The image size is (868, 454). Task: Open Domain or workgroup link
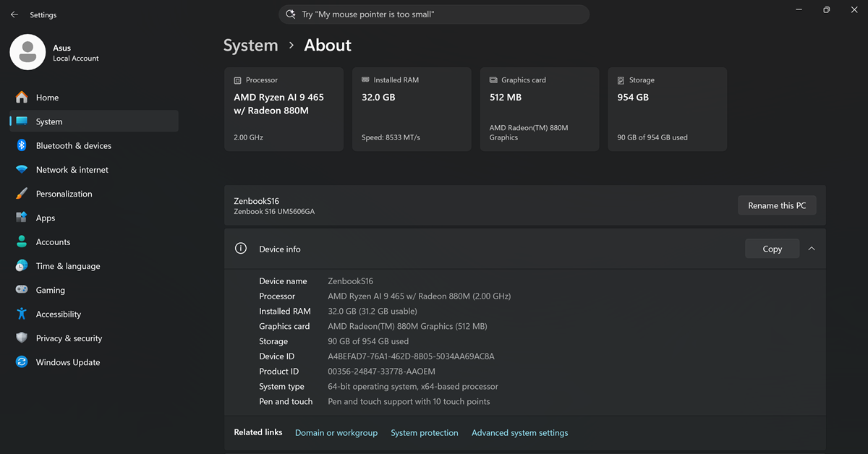click(336, 433)
